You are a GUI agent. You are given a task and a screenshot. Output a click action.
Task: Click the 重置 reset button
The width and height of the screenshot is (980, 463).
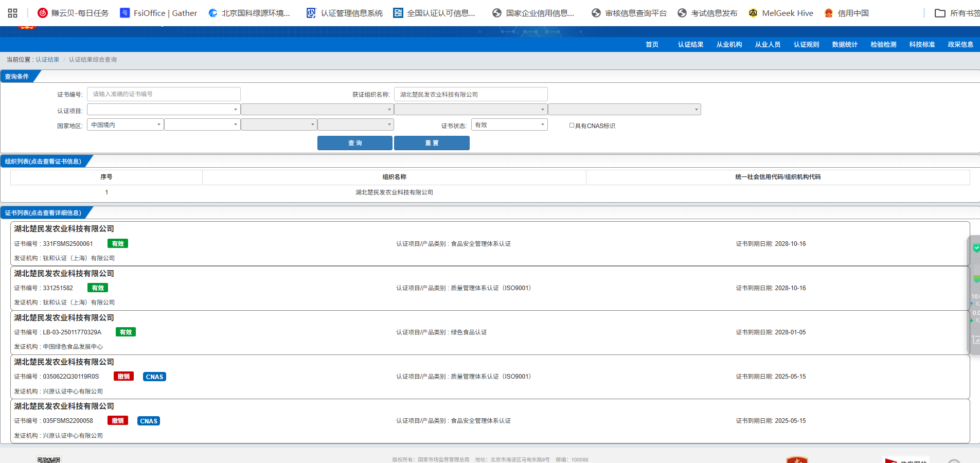tap(432, 143)
